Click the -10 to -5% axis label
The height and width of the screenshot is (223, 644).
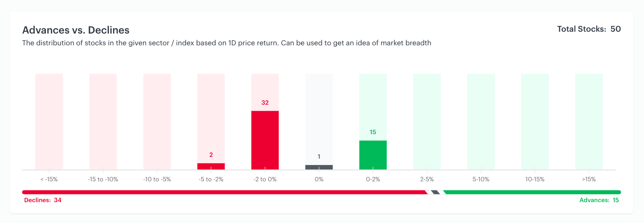pyautogui.click(x=157, y=179)
